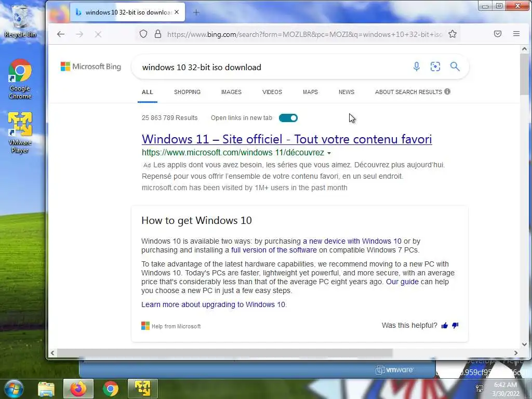Open Windows 11 – Site officiel link
The height and width of the screenshot is (399, 532).
pos(287,139)
